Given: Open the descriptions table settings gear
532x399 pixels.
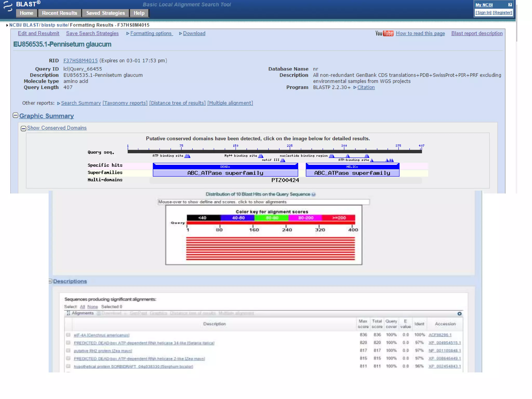Looking at the screenshot, I should (459, 314).
